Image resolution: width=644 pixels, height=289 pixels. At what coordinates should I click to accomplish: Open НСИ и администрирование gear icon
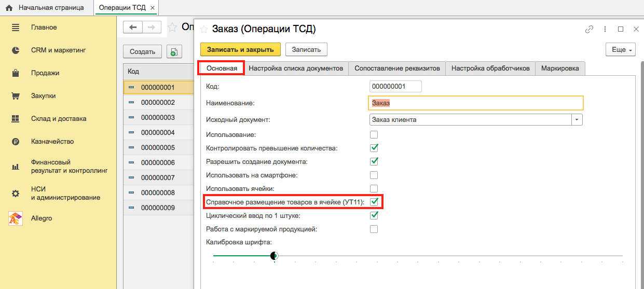tap(16, 194)
